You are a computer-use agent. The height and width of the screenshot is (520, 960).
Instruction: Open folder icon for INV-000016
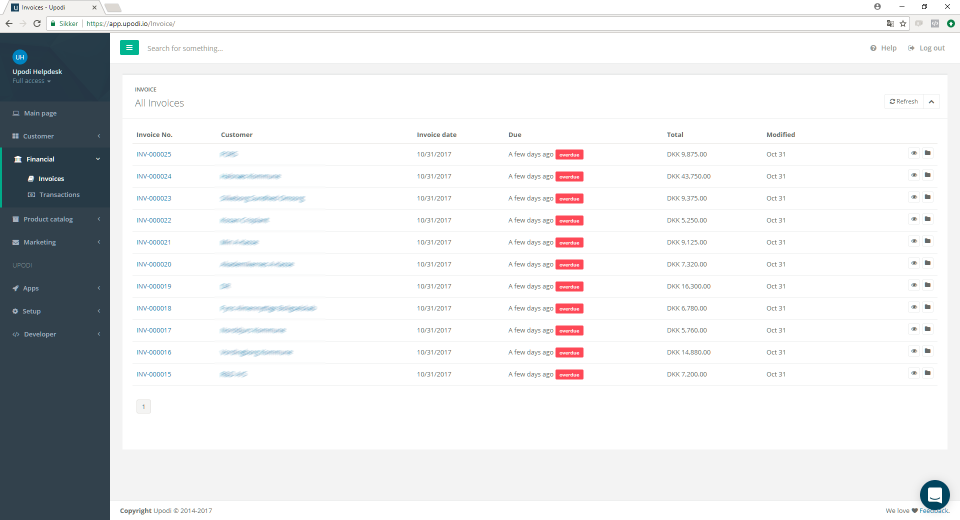point(928,352)
